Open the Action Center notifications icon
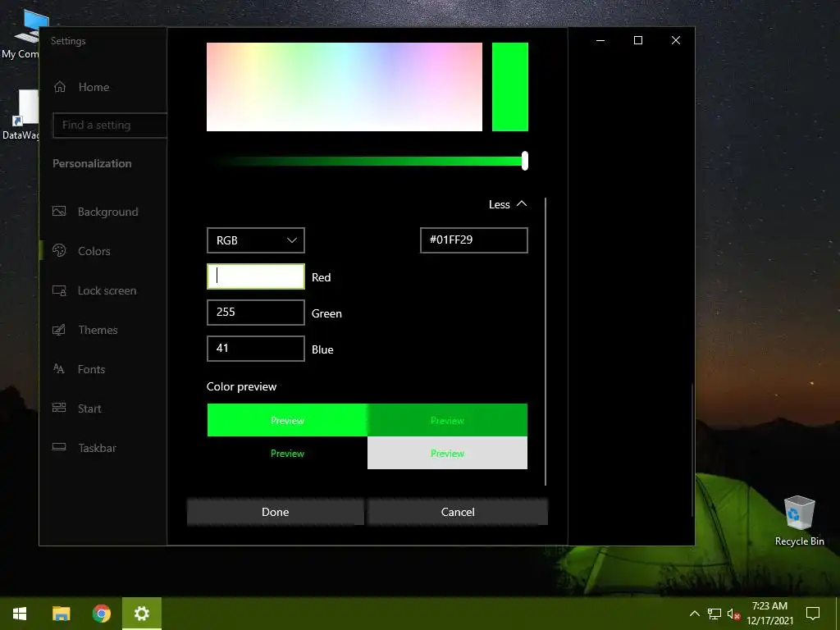This screenshot has height=630, width=840. (x=813, y=614)
